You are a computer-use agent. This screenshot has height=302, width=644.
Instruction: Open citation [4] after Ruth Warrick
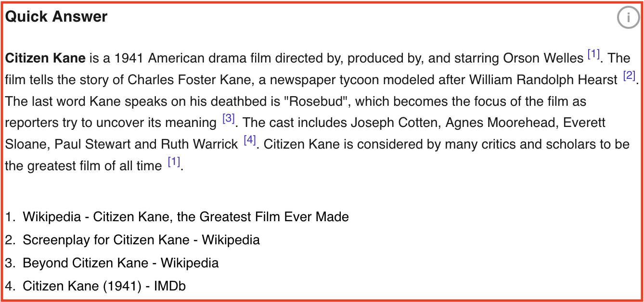(250, 140)
